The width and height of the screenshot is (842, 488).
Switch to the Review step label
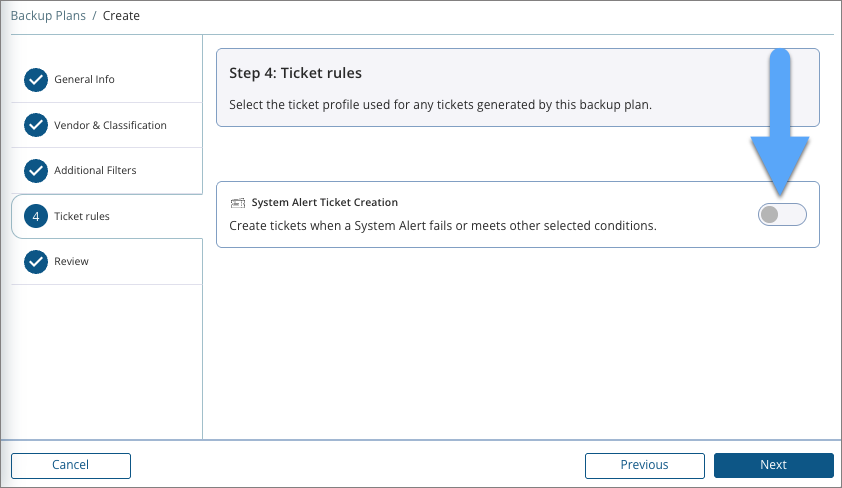coord(71,262)
